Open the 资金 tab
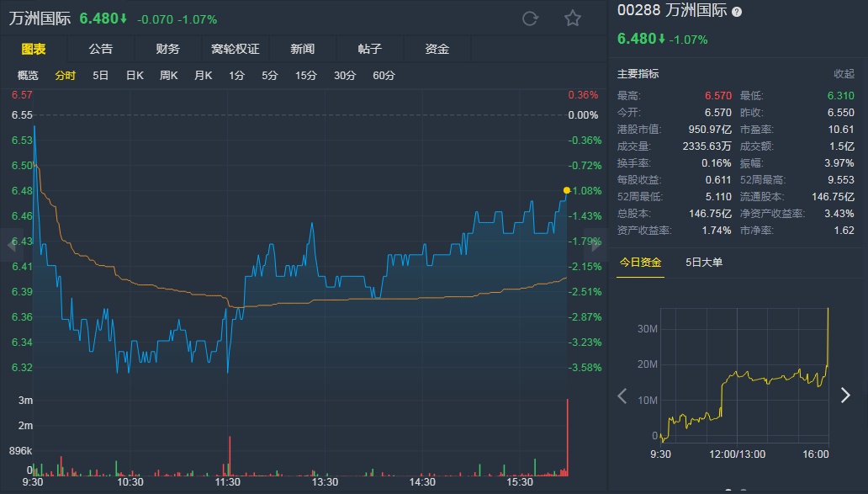This screenshot has width=868, height=494. click(x=437, y=49)
